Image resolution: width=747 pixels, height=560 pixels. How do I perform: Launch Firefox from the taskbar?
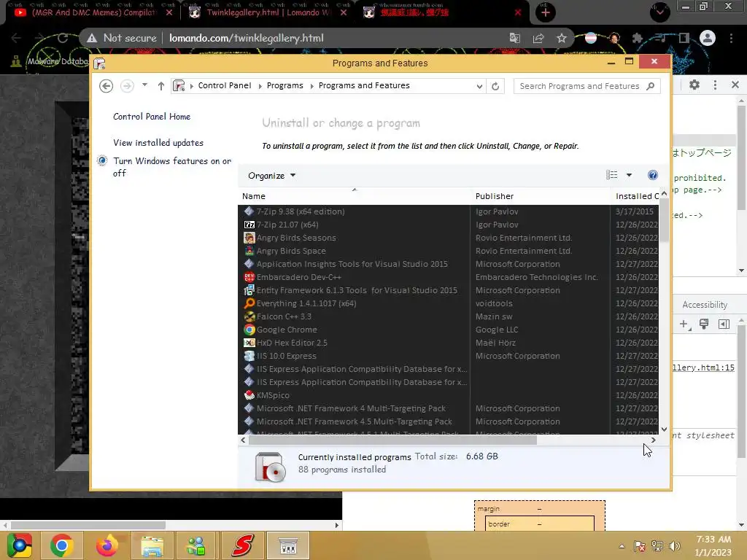pyautogui.click(x=107, y=545)
